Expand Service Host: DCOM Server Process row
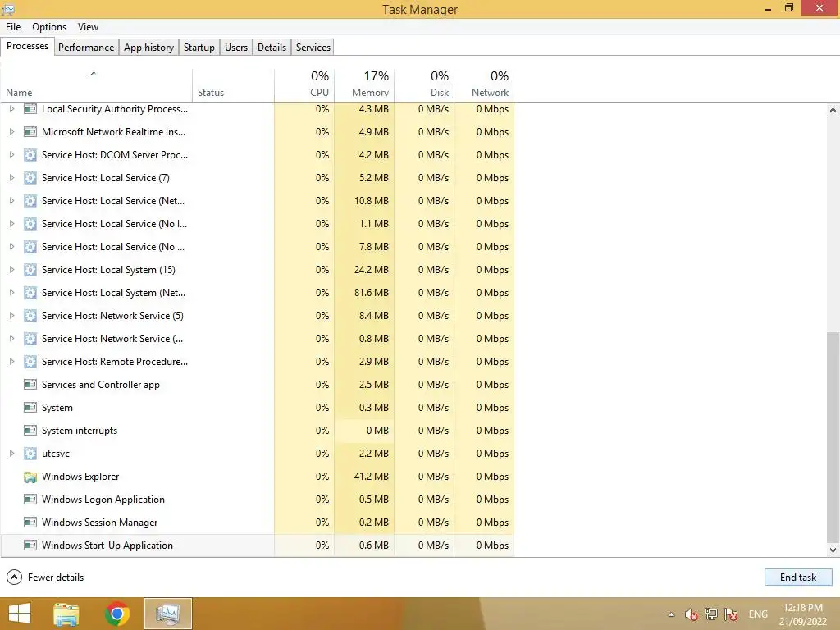Viewport: 840px width, 630px height. 11,155
